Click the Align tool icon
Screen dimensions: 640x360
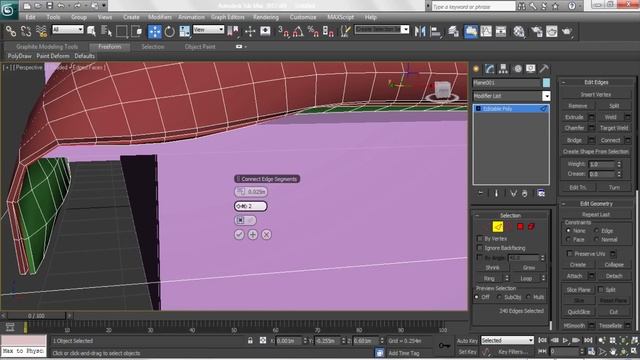point(436,31)
